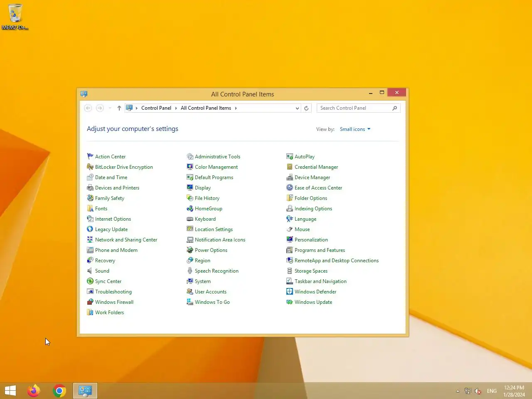This screenshot has width=532, height=399.
Task: Click the Control Panel taskbar button
Action: coord(85,391)
